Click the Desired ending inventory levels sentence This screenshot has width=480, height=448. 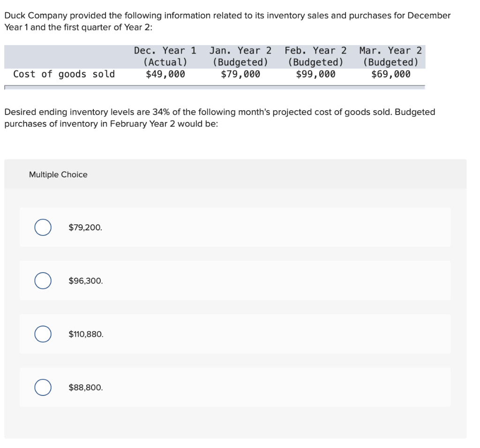click(x=219, y=118)
